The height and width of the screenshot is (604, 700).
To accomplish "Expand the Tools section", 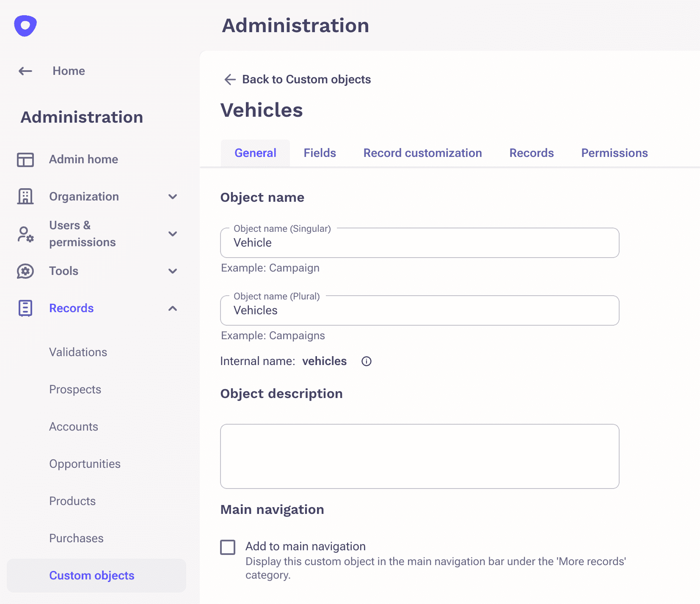I will pos(173,271).
